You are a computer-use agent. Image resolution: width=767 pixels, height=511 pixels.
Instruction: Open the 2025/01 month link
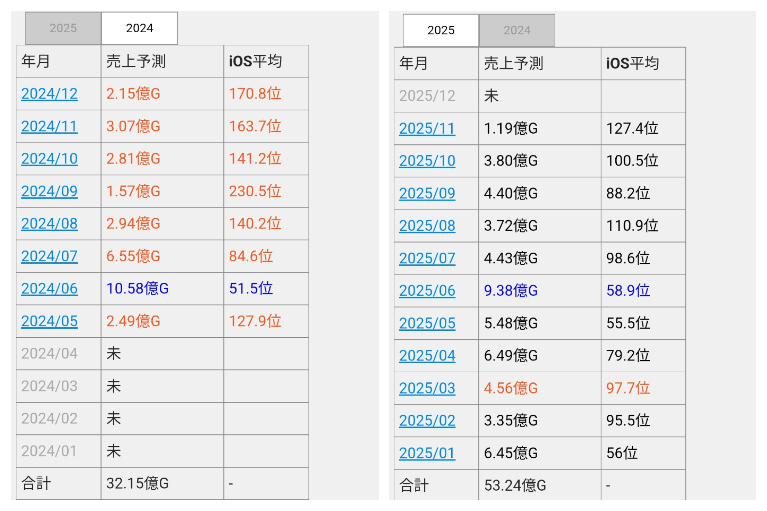(427, 453)
